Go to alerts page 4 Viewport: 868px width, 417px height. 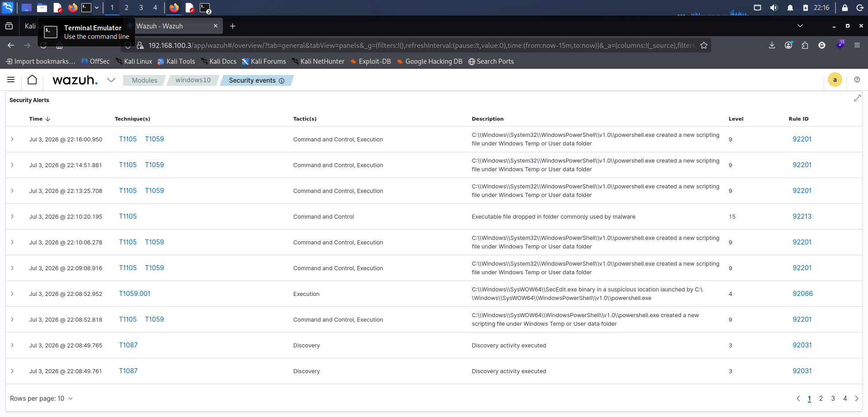tap(845, 398)
